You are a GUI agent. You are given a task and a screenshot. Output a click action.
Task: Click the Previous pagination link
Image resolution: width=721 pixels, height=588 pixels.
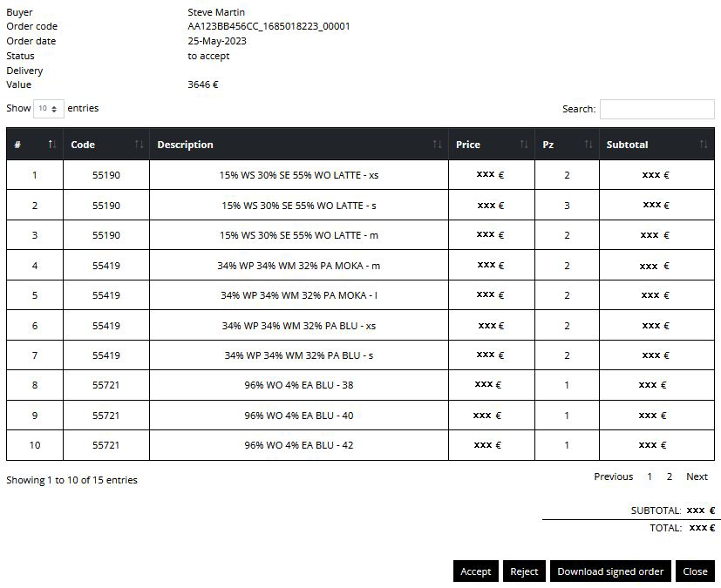click(613, 476)
